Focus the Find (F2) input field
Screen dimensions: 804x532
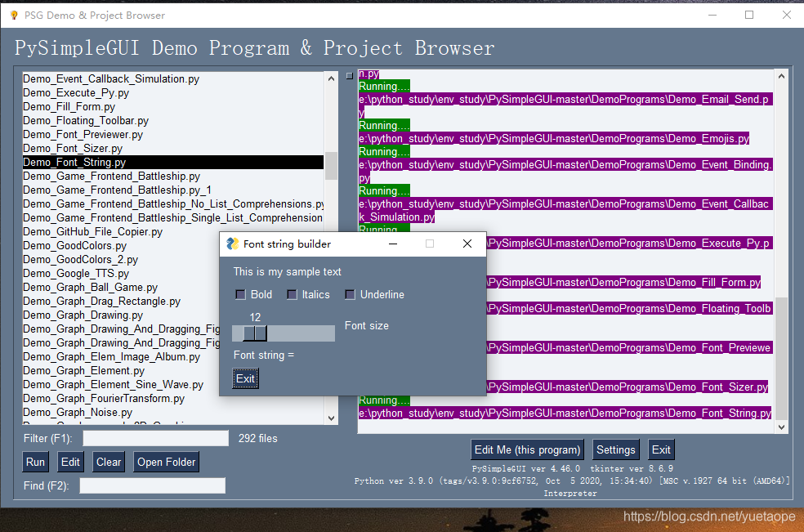(152, 485)
